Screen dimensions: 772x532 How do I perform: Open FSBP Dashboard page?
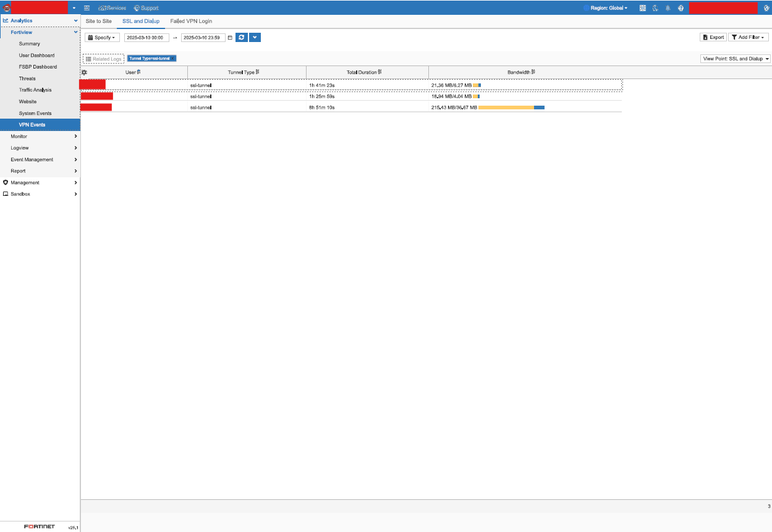coord(38,67)
